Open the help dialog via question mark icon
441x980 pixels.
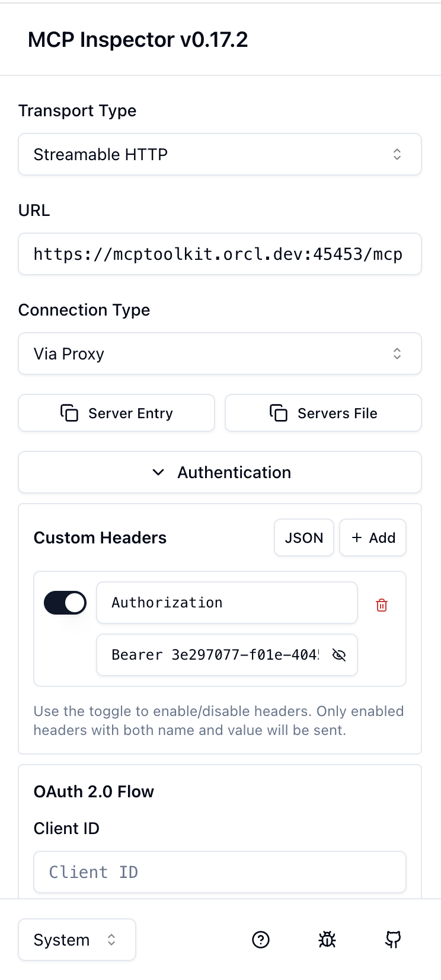tap(261, 940)
